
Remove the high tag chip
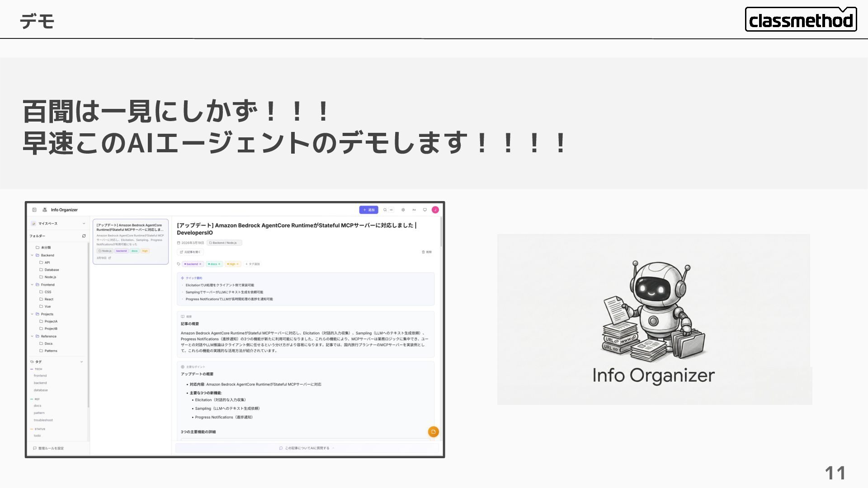237,264
